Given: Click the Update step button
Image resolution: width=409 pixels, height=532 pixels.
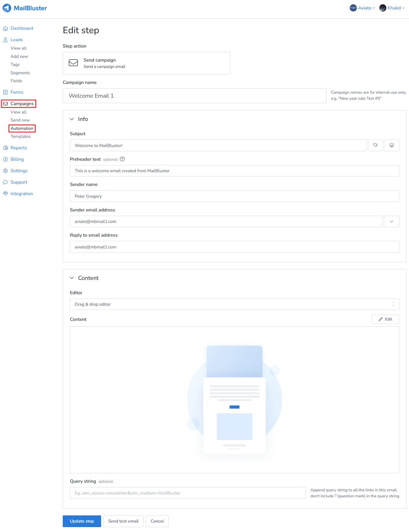Looking at the screenshot, I should pyautogui.click(x=82, y=521).
